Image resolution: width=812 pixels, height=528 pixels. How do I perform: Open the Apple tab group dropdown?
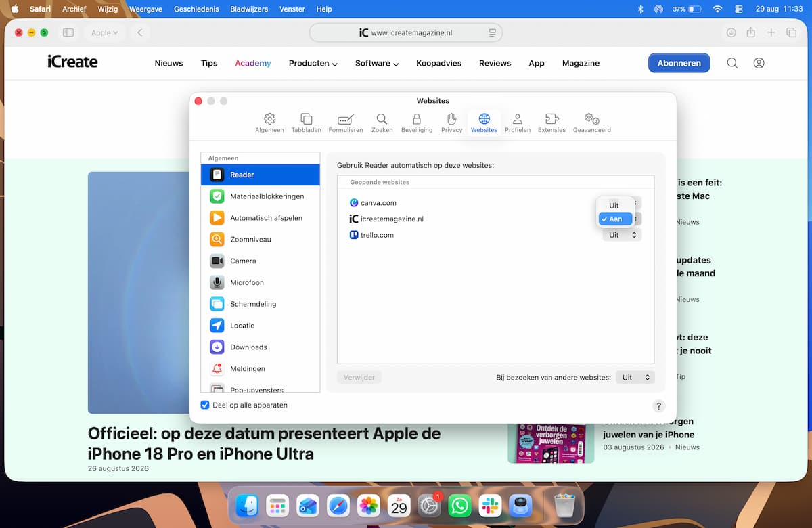pyautogui.click(x=104, y=32)
